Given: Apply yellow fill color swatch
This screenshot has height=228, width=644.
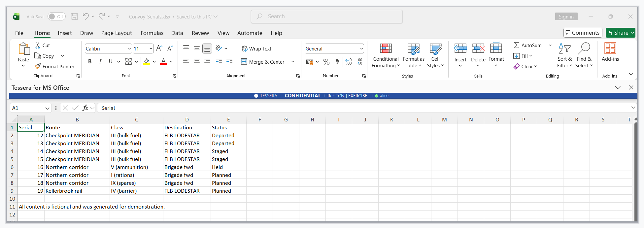Looking at the screenshot, I should pyautogui.click(x=147, y=62).
